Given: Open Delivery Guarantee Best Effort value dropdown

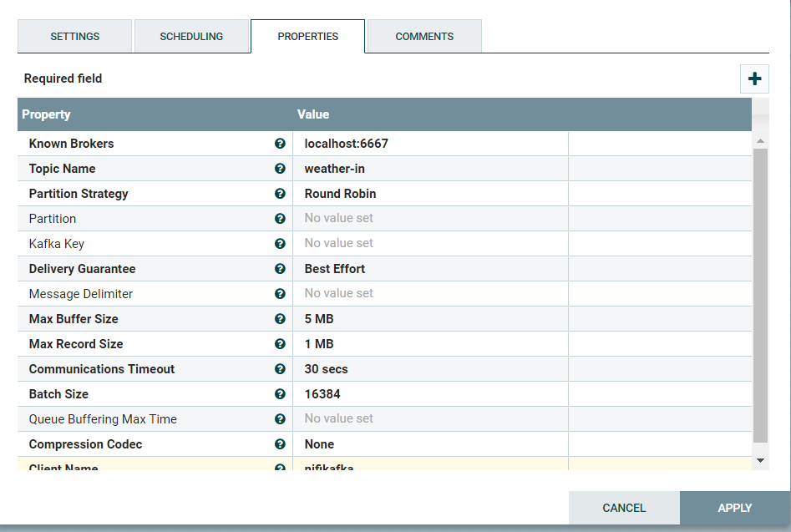Looking at the screenshot, I should pyautogui.click(x=429, y=269).
